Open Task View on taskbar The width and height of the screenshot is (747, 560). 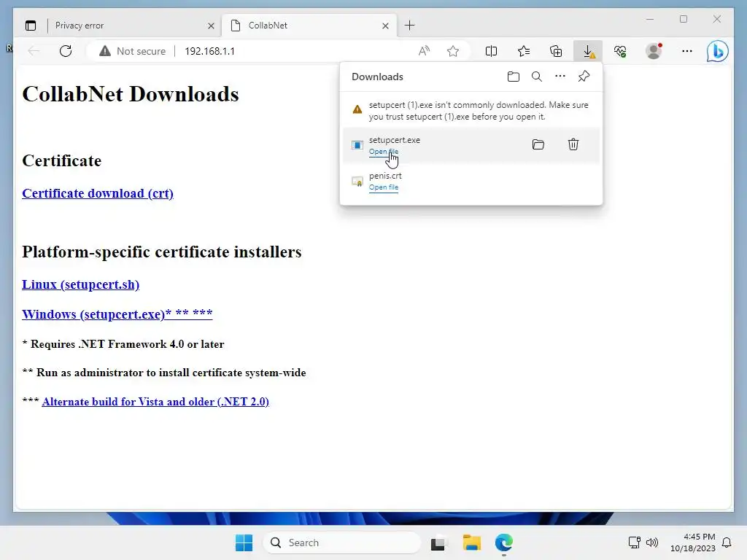click(x=438, y=542)
